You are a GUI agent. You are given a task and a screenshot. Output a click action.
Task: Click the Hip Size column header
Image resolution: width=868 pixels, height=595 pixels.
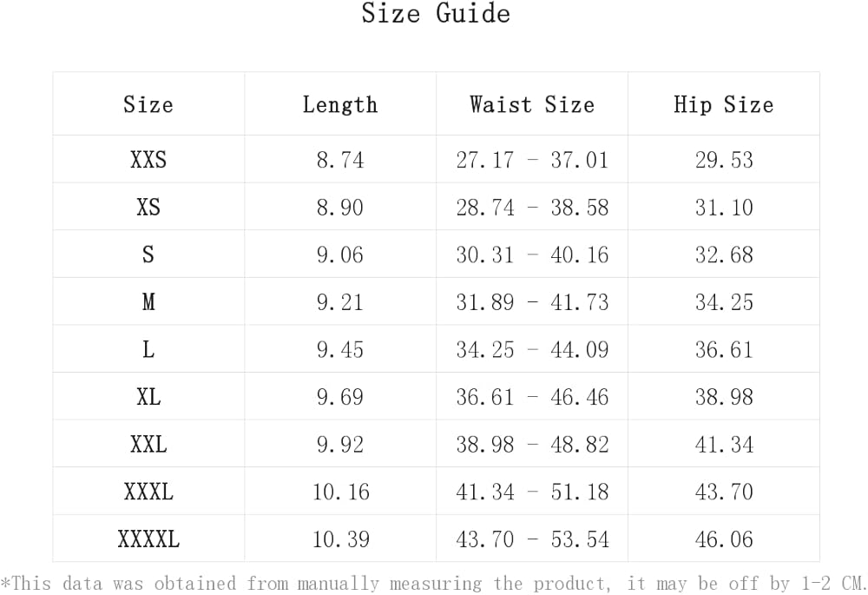pyautogui.click(x=724, y=104)
